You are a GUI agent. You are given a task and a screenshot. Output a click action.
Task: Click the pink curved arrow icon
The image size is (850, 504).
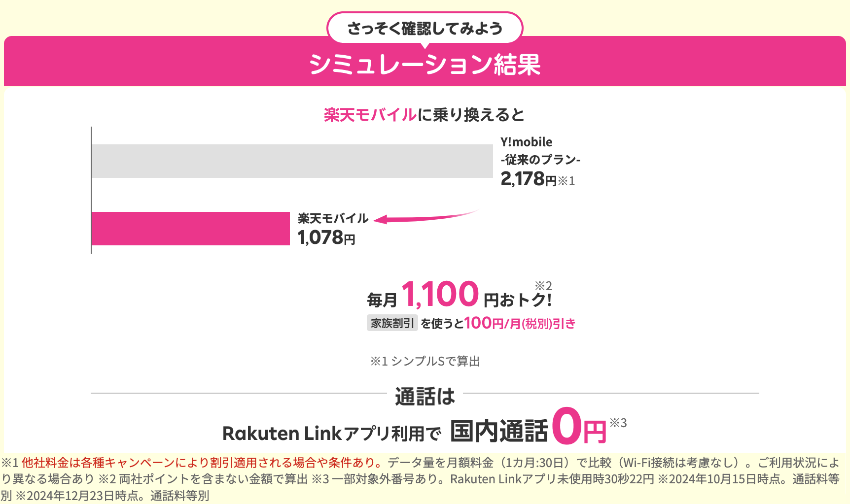coord(425,217)
